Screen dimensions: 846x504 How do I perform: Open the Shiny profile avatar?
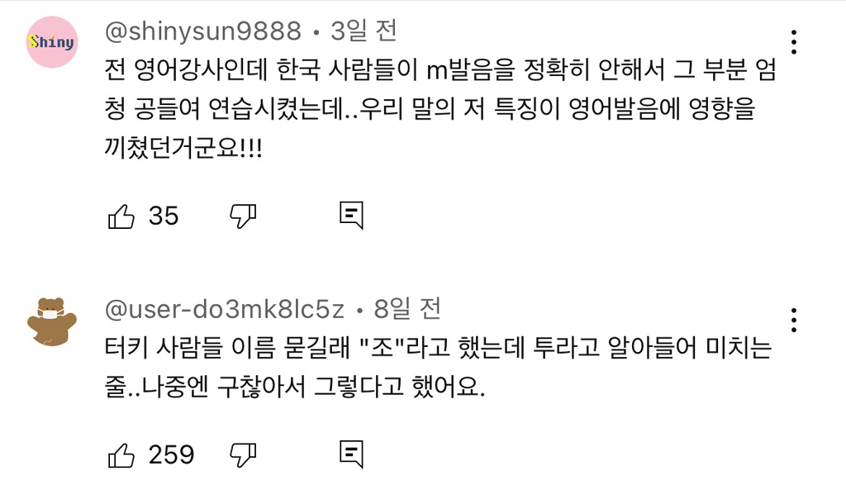(52, 41)
